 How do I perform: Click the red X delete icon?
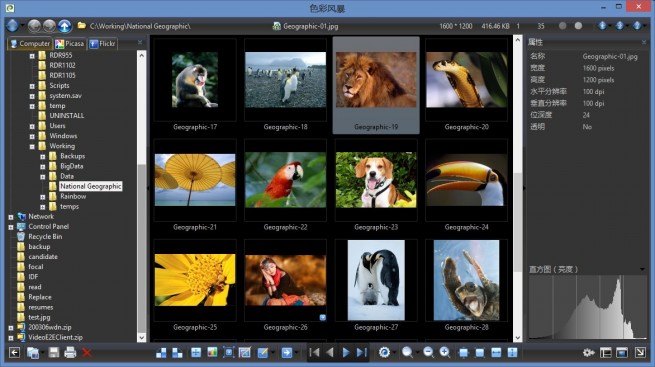[x=87, y=353]
